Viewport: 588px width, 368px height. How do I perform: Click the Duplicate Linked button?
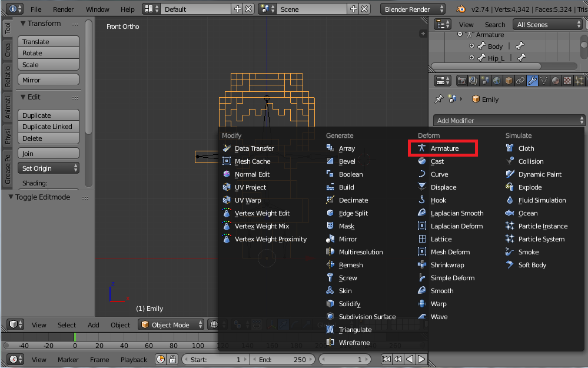pos(48,127)
